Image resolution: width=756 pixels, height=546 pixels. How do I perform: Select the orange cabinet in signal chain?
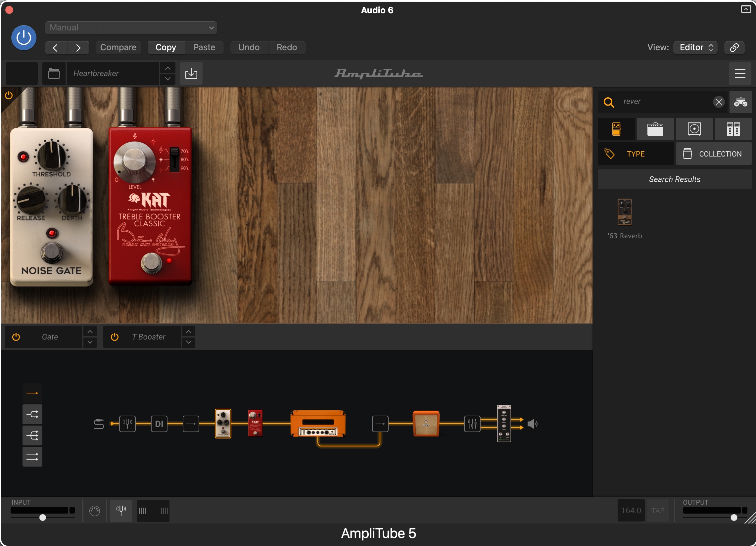tap(426, 424)
